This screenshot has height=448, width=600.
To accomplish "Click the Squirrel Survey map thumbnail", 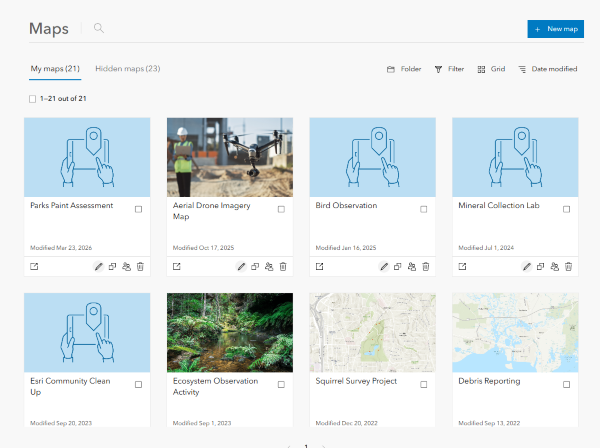I will 372,332.
